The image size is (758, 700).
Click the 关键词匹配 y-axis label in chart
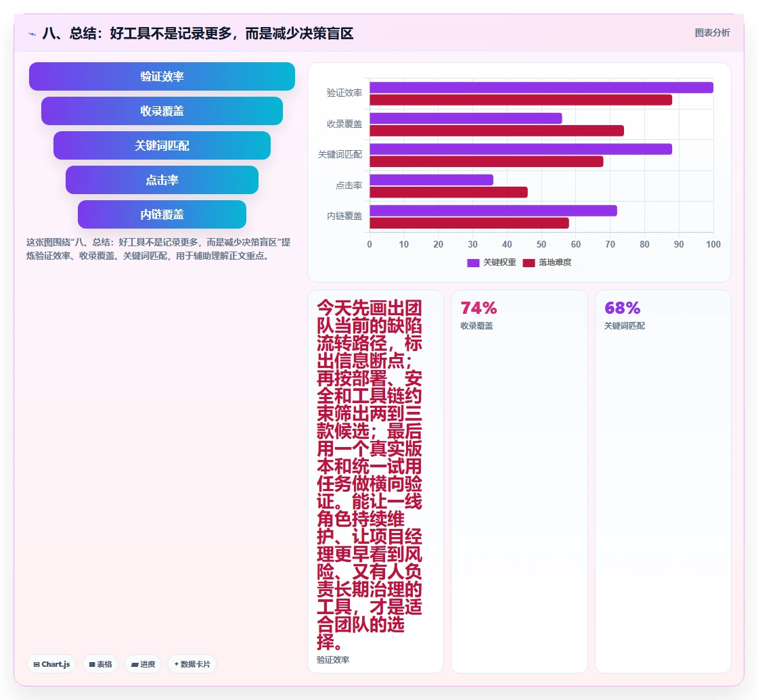click(x=340, y=155)
